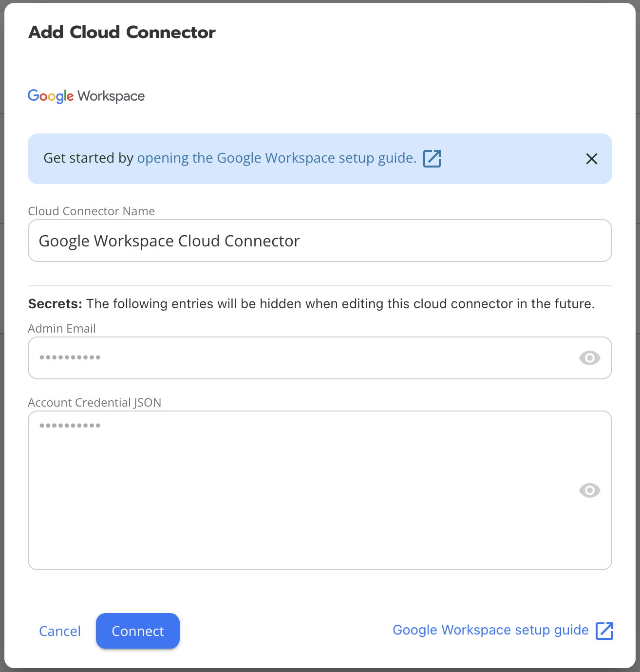Click the Connect button
The height and width of the screenshot is (672, 640).
pyautogui.click(x=138, y=631)
